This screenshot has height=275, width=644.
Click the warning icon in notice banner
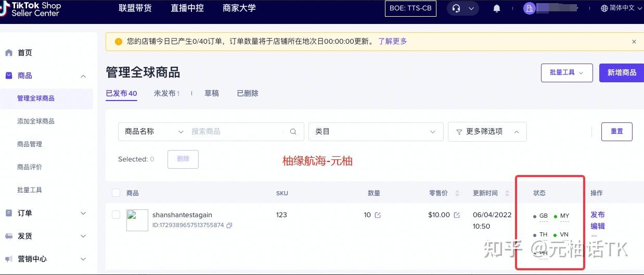pyautogui.click(x=119, y=42)
